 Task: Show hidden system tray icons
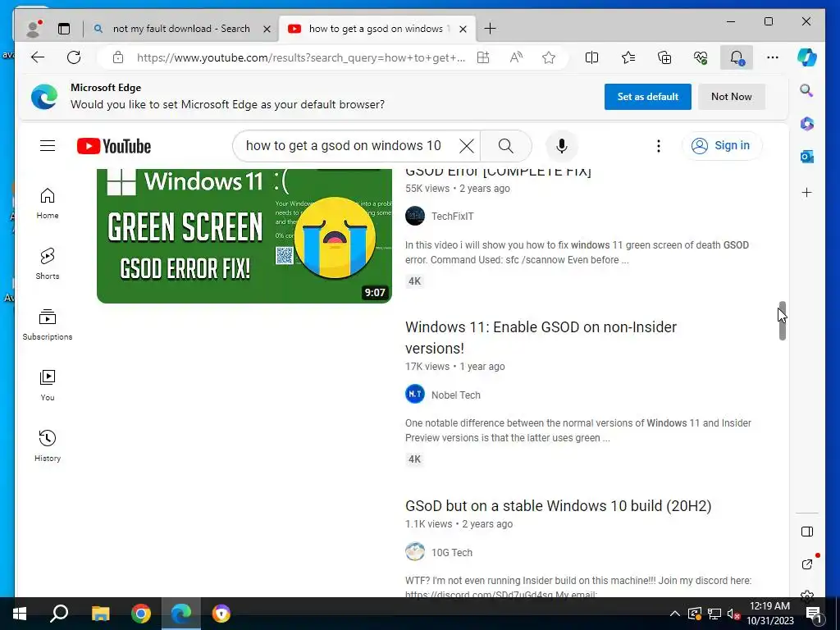pyautogui.click(x=674, y=614)
